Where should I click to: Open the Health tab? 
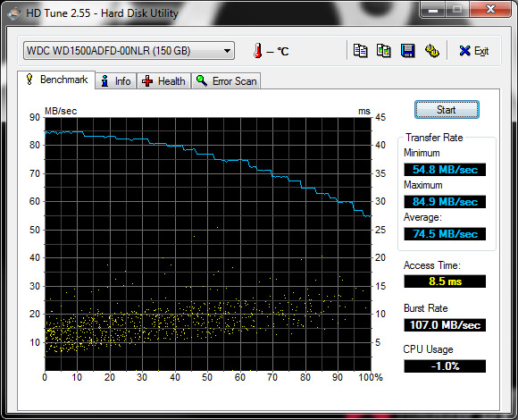click(163, 81)
